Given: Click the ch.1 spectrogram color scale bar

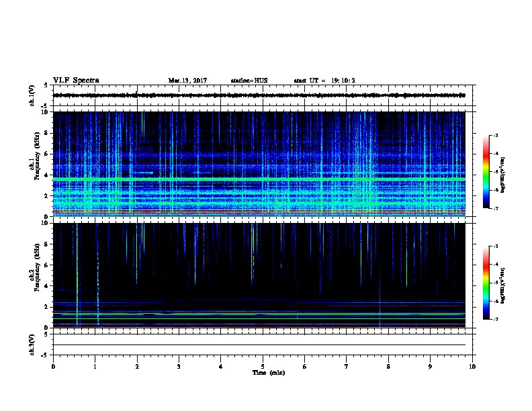Looking at the screenshot, I should pos(486,172).
